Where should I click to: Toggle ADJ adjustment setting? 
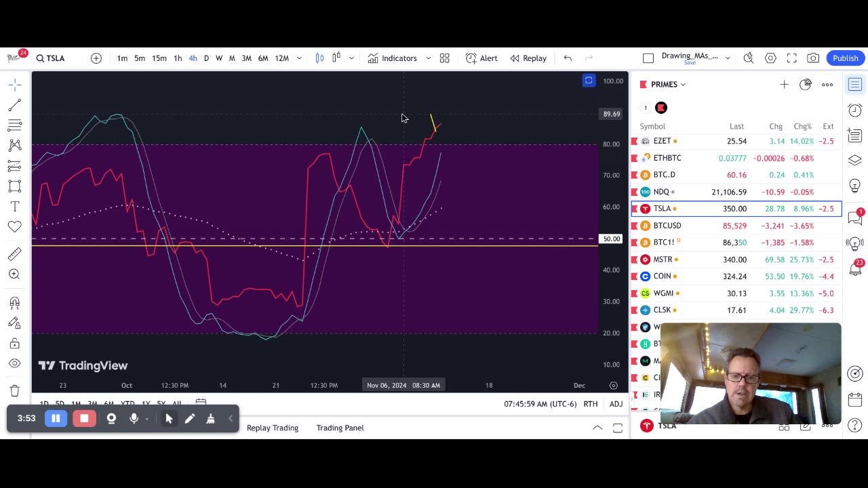coord(616,404)
